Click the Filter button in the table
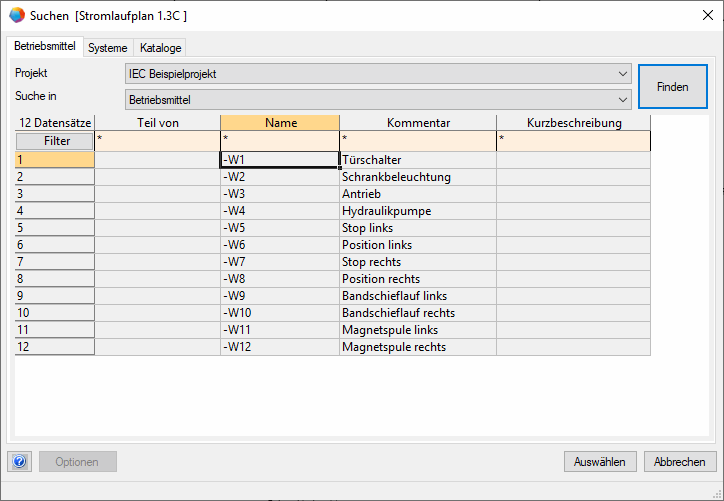Viewport: 724px width, 501px height. click(55, 141)
